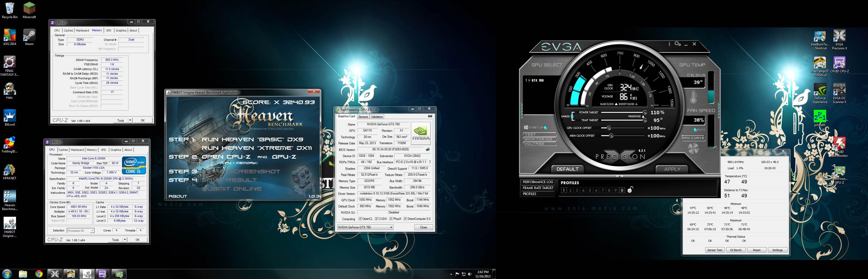This screenshot has width=868, height=279.
Task: Open the Minecraft desktop icon
Action: [29, 10]
